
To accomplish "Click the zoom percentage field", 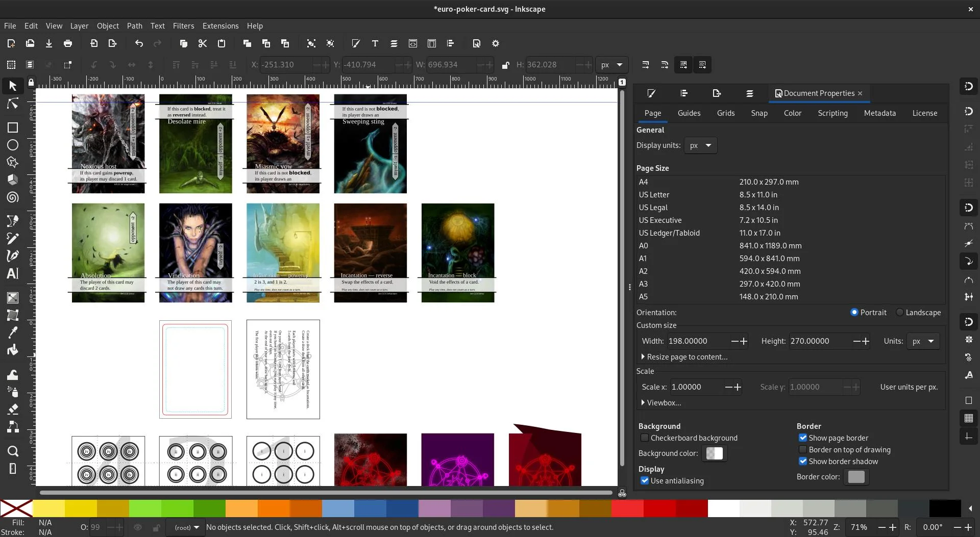I will pyautogui.click(x=859, y=527).
